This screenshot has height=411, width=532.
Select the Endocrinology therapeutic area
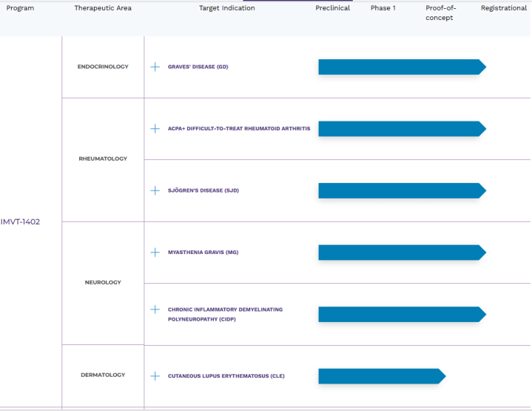click(103, 67)
